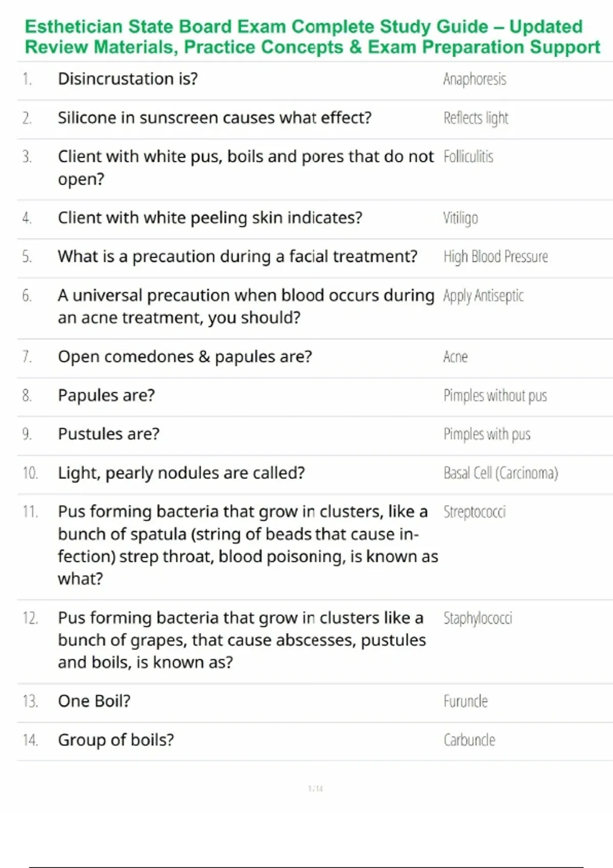The height and width of the screenshot is (868, 613).
Task: Click the 'Staphylococci' answer text
Action: click(x=478, y=618)
